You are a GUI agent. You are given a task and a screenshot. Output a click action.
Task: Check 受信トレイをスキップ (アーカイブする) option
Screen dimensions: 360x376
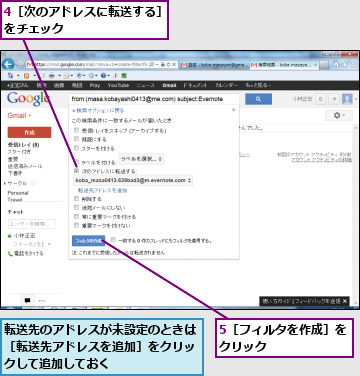coord(76,130)
